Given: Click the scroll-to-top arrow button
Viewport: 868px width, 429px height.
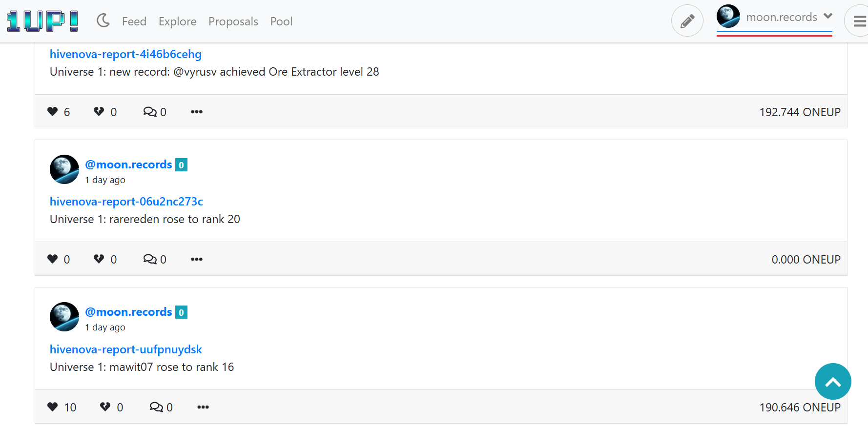Looking at the screenshot, I should coord(833,381).
